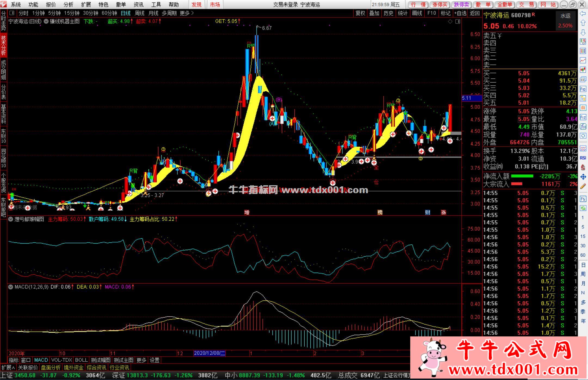Select the pencil drawing tool icon
The height and width of the screenshot is (380, 588).
click(583, 186)
